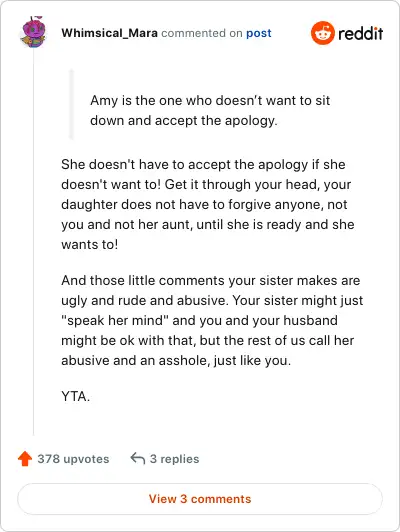The width and height of the screenshot is (400, 532).
Task: Open the '3 replies' count
Action: 174,459
